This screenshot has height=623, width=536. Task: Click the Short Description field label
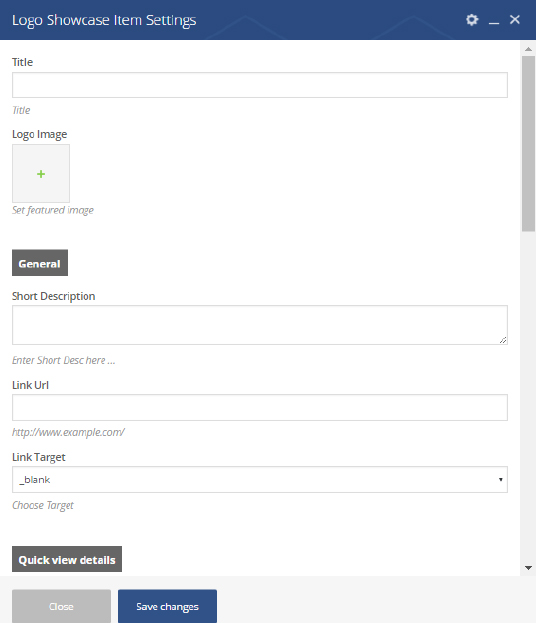53,296
